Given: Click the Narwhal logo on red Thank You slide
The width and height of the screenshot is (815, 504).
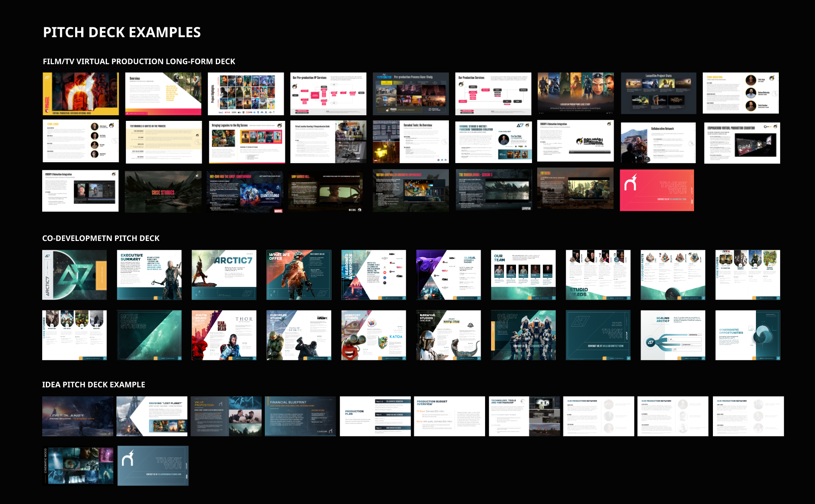Looking at the screenshot, I should [631, 183].
